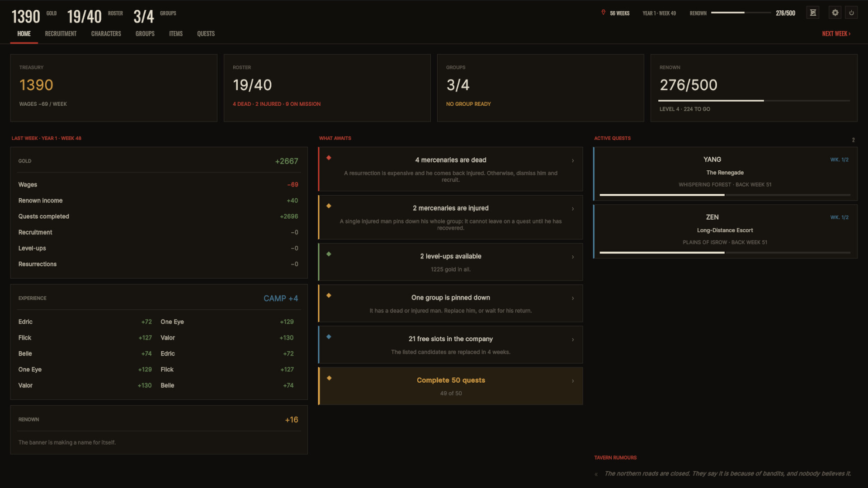
Task: Click the red gem icon beside 56 WEEKS
Action: (603, 13)
